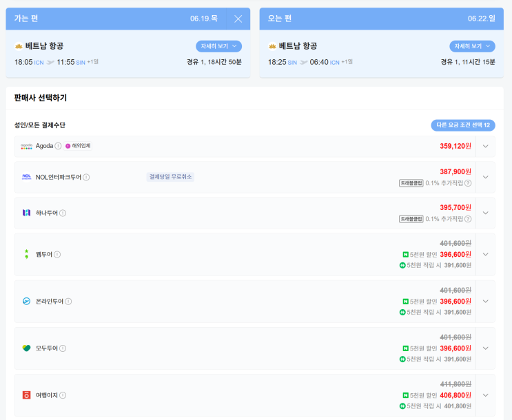Expand the NOL인터파크투어 row chevron

pos(486,177)
